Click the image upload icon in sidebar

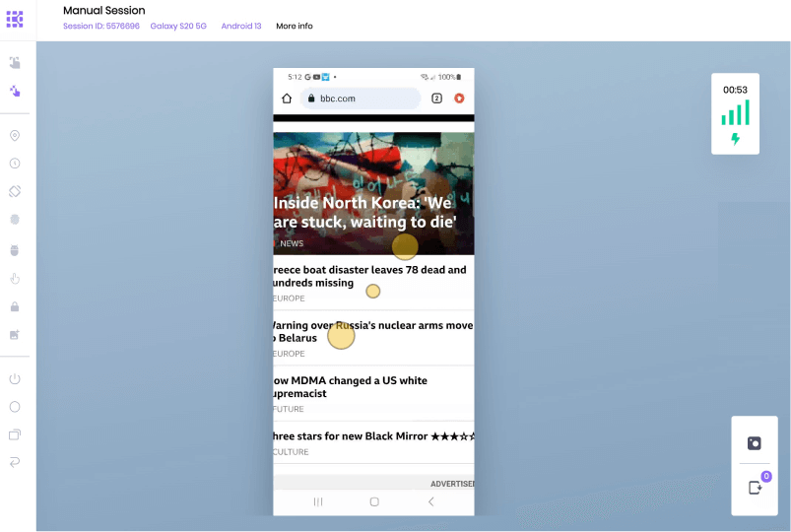15,335
